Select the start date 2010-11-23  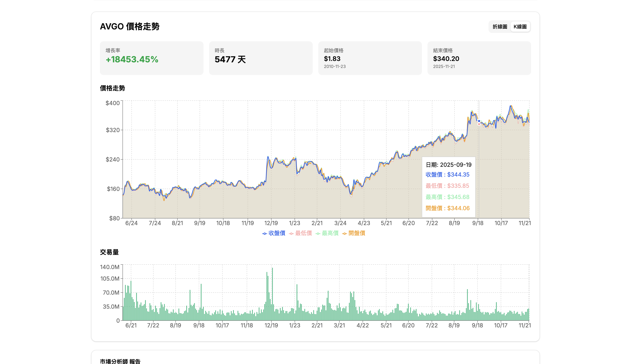click(335, 67)
